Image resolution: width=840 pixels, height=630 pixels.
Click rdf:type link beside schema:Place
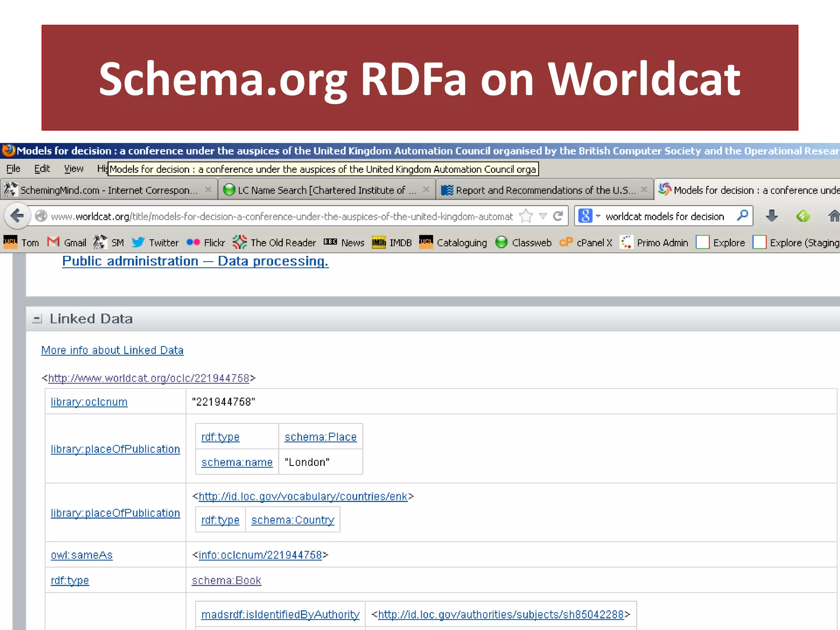click(220, 437)
